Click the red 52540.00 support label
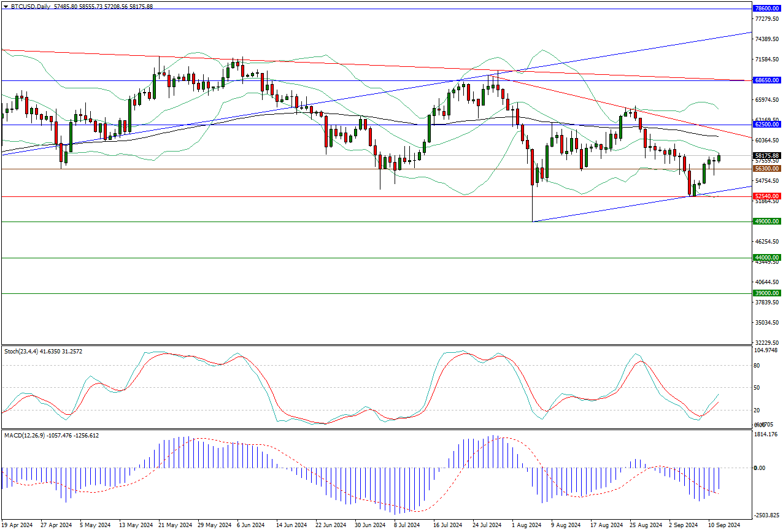The image size is (783, 532). [x=766, y=196]
